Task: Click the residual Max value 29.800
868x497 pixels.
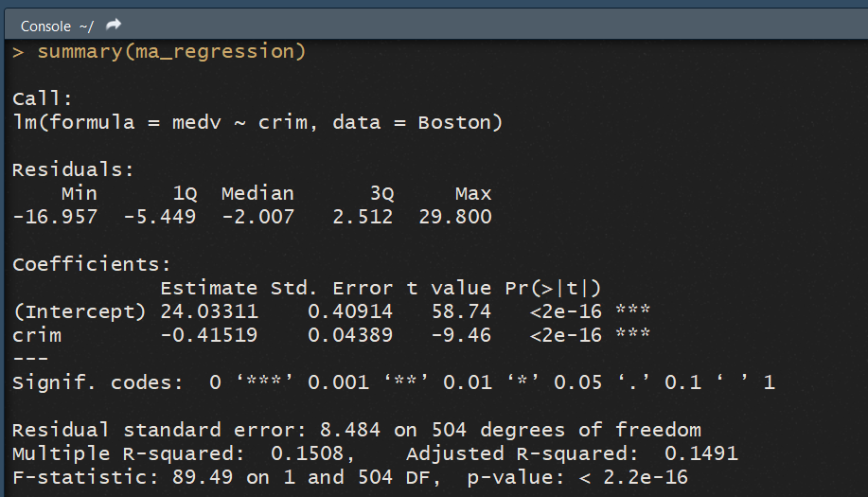Action: pyautogui.click(x=454, y=217)
